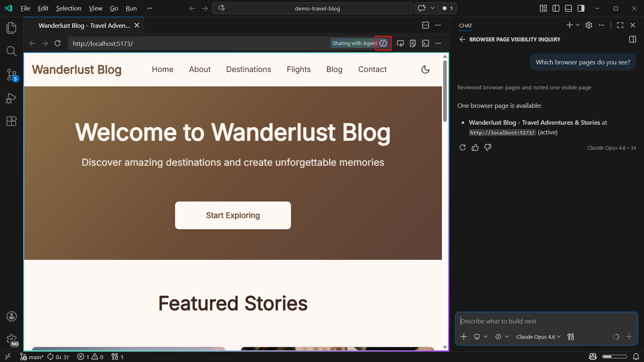Image resolution: width=644 pixels, height=362 pixels.
Task: Expand the new chat dropdown arrow
Action: pos(578,25)
